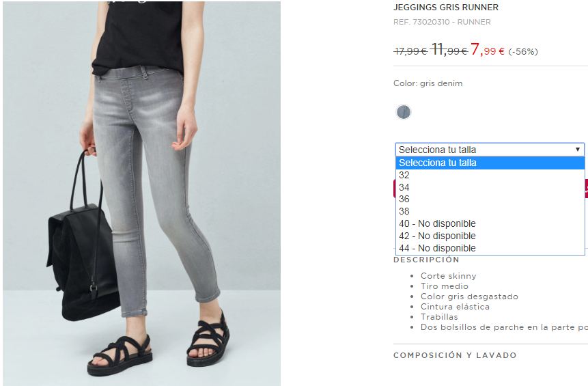Collapse the DESCRIPCIÓN section heading

pos(426,260)
